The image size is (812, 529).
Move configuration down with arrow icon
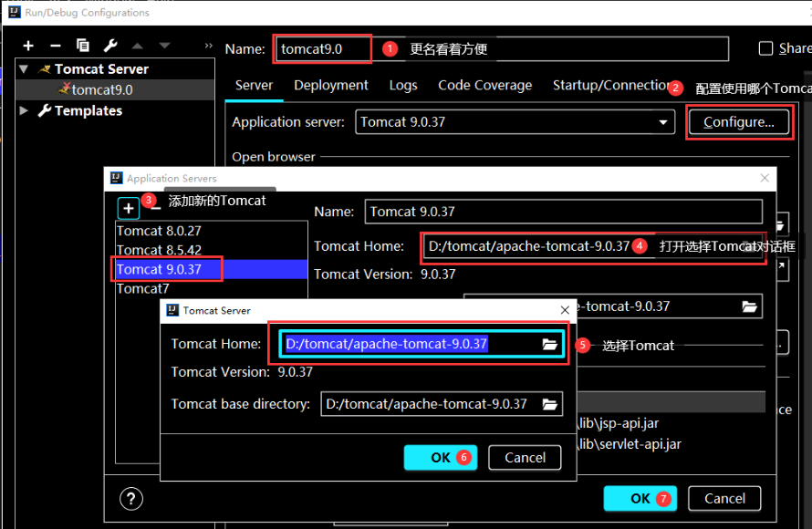pyautogui.click(x=162, y=44)
